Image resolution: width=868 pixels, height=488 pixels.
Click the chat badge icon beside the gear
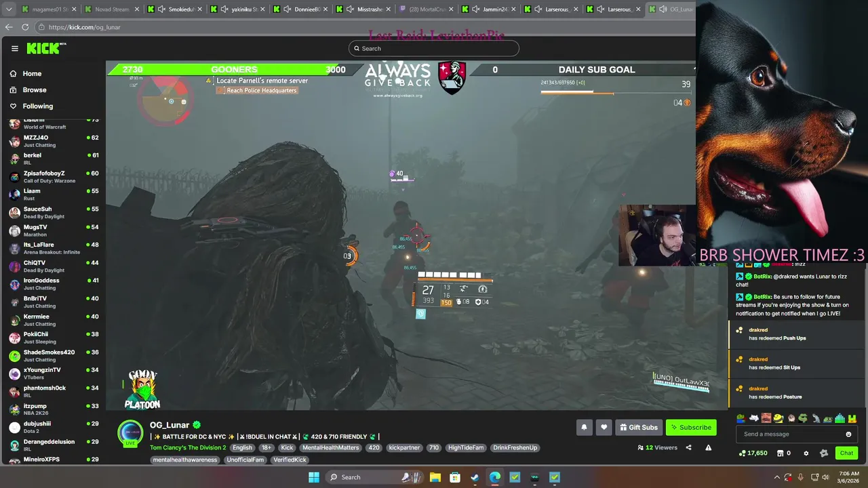click(x=824, y=453)
